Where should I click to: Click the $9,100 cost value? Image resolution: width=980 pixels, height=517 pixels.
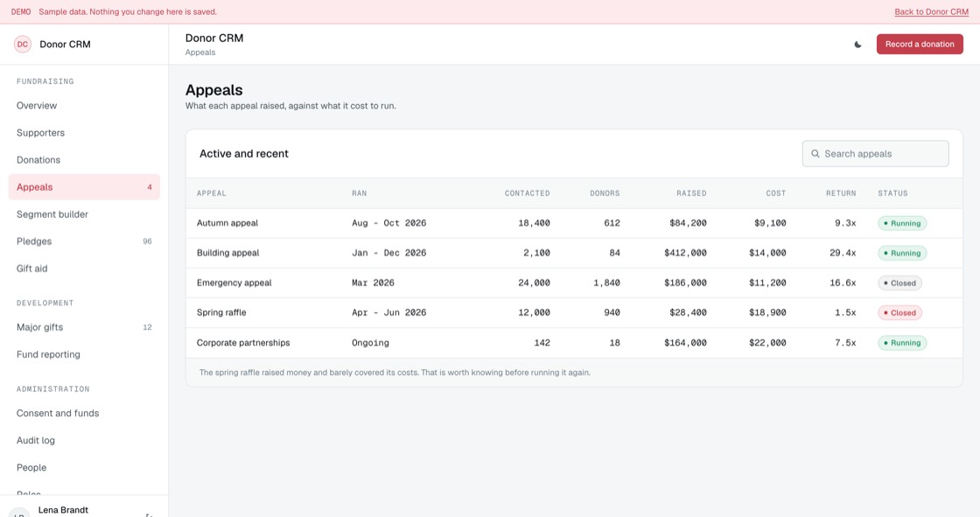point(770,223)
